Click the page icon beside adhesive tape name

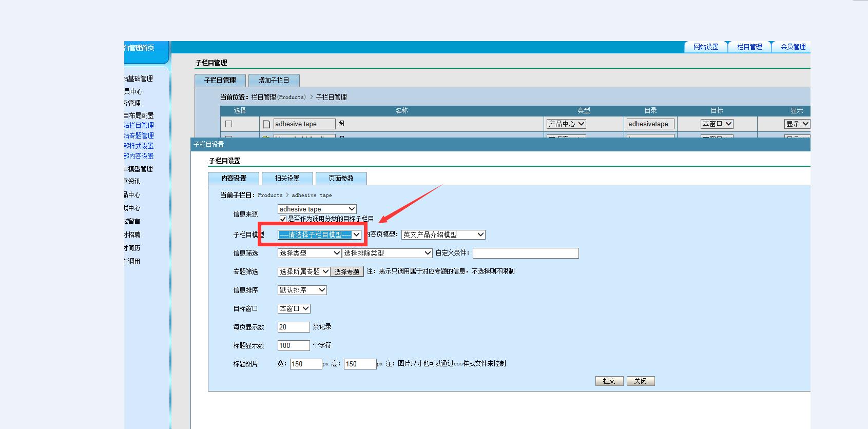pos(266,124)
